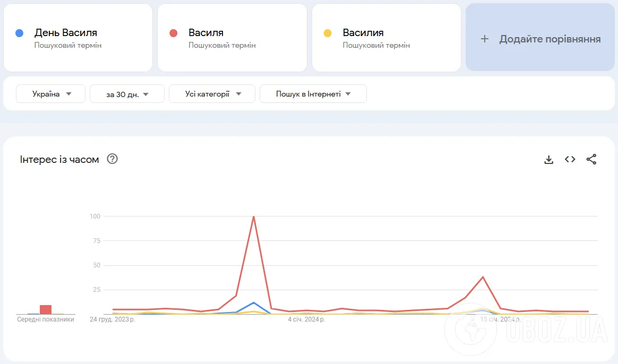This screenshot has height=364, width=618.
Task: Edit the Василя search term card
Action: coord(232,38)
